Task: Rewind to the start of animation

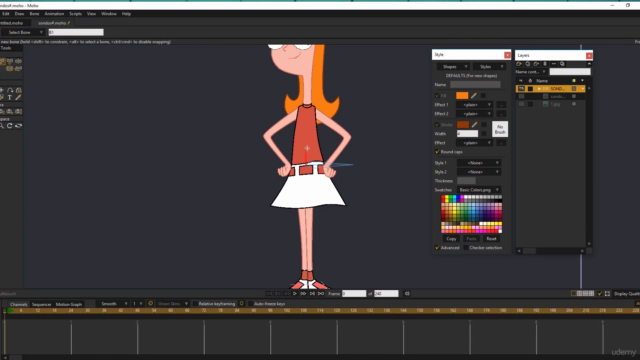Action: [269, 293]
